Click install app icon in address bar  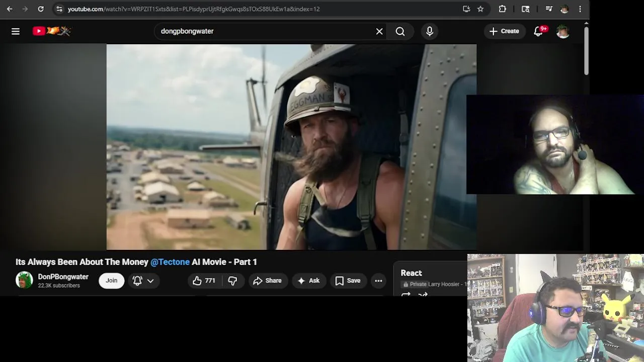pyautogui.click(x=466, y=9)
